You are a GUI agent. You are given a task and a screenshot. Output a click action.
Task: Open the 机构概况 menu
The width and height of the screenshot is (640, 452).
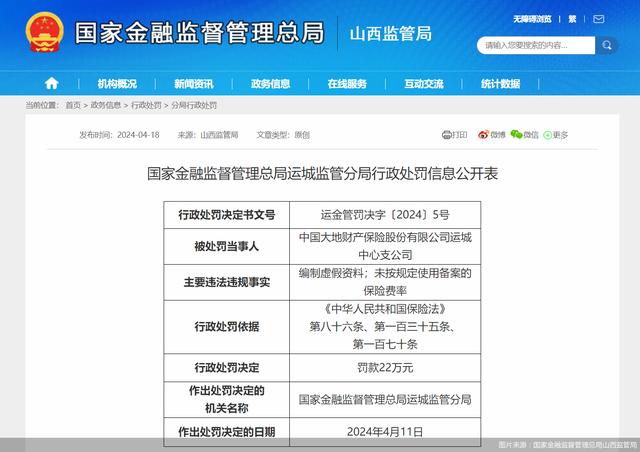click(117, 84)
